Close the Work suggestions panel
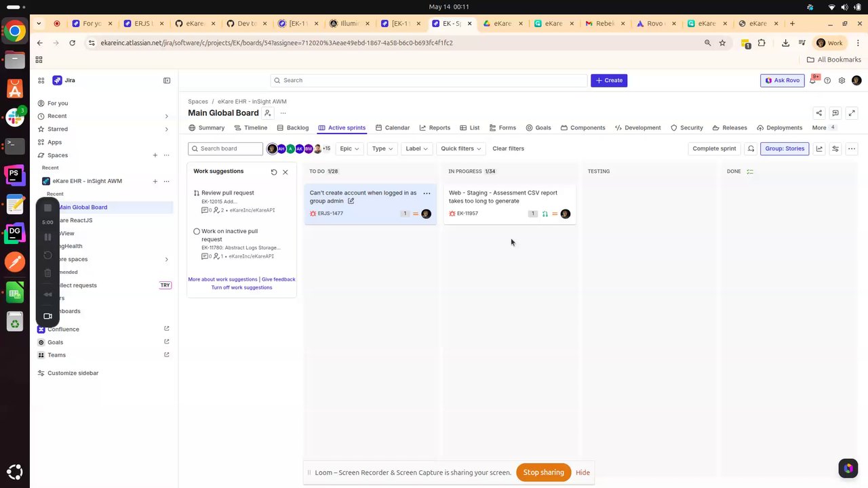Image resolution: width=868 pixels, height=488 pixels. tap(285, 172)
